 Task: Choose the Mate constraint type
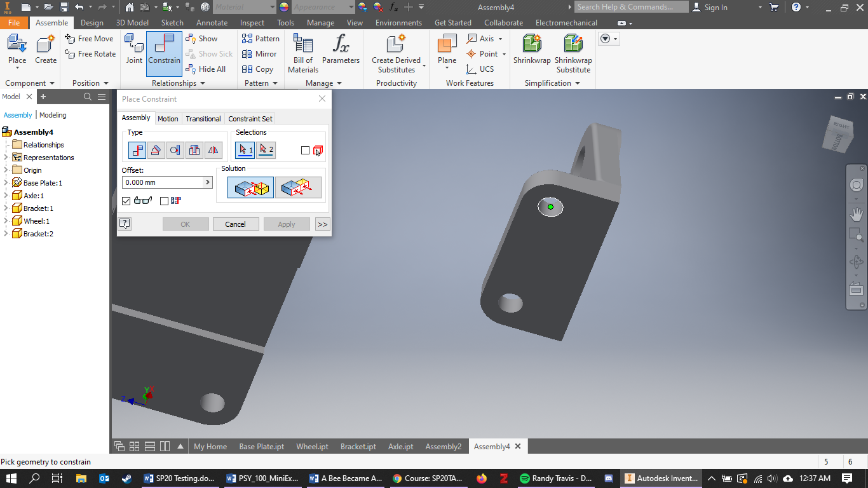137,150
